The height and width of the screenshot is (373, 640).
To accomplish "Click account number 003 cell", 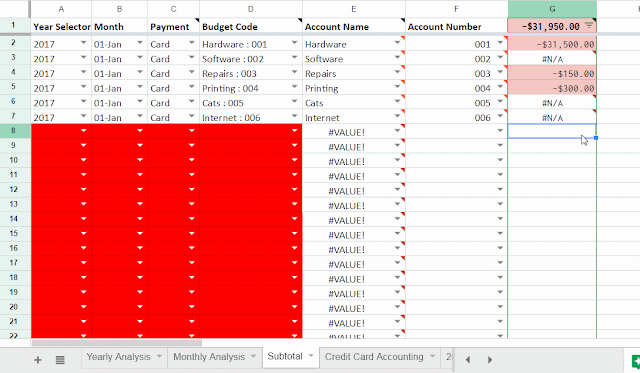I will point(456,73).
